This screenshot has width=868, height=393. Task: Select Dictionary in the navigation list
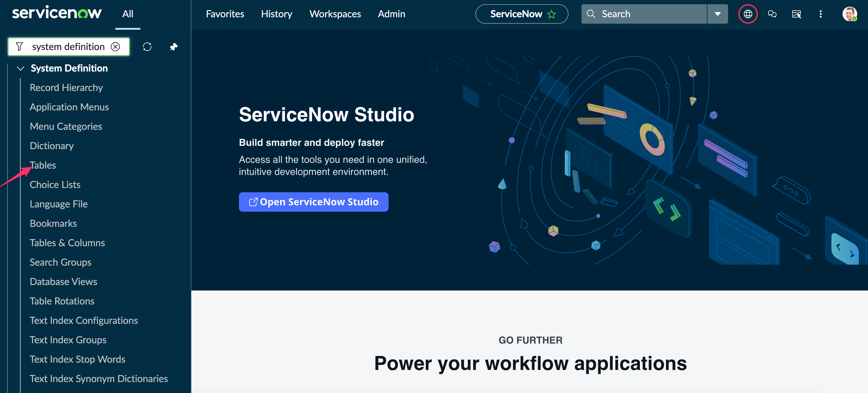[51, 146]
